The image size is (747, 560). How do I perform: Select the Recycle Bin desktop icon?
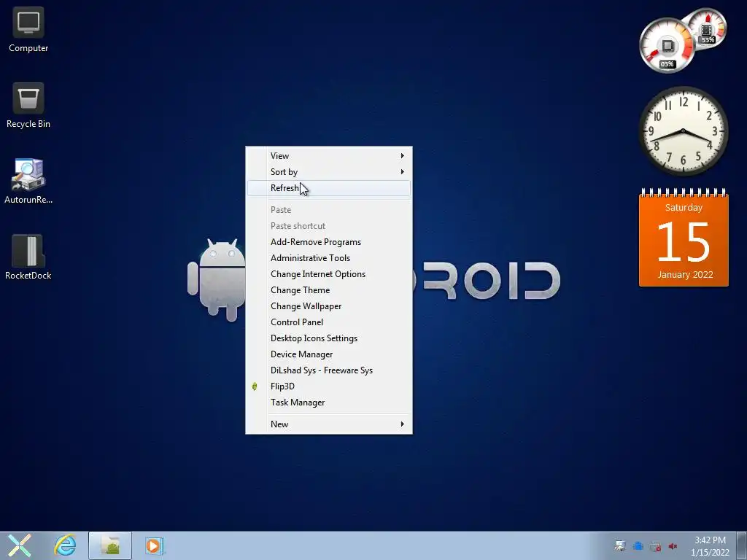click(x=28, y=105)
